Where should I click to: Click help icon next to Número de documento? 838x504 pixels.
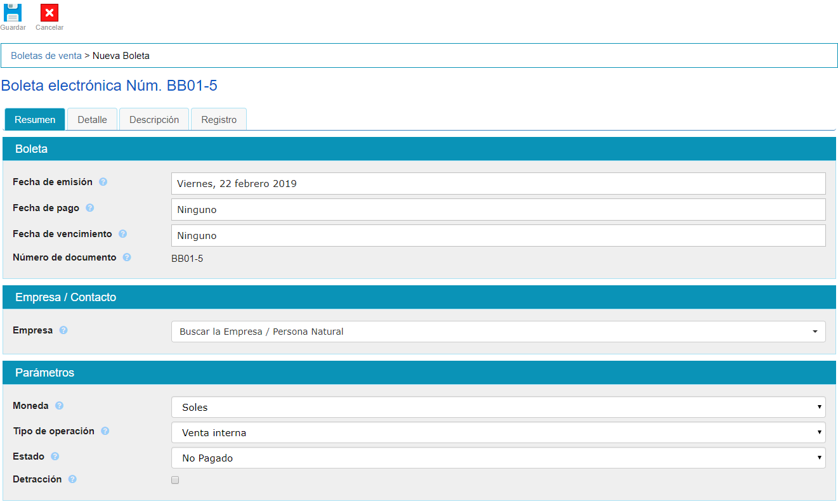pos(127,257)
